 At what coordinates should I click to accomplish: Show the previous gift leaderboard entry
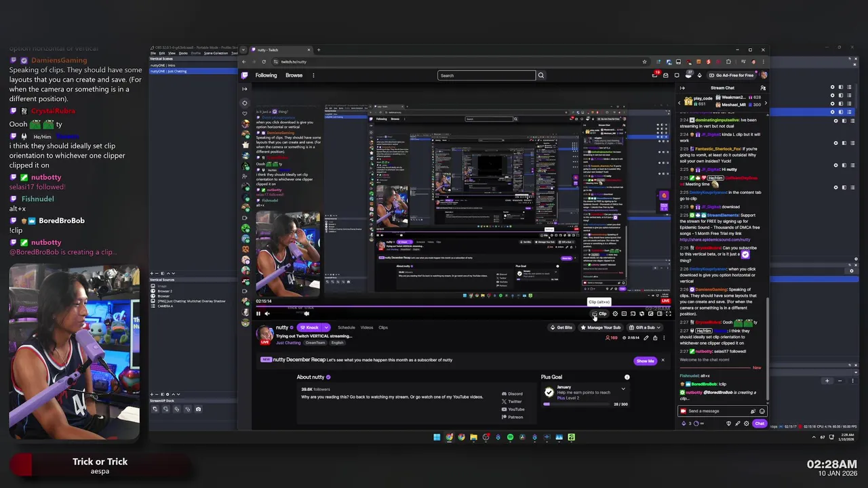(679, 103)
